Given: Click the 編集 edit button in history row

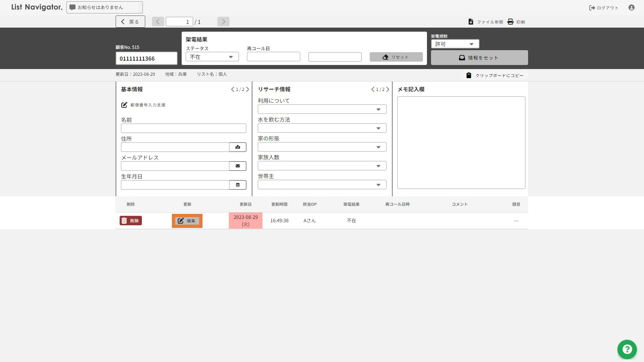Looking at the screenshot, I should (x=187, y=221).
